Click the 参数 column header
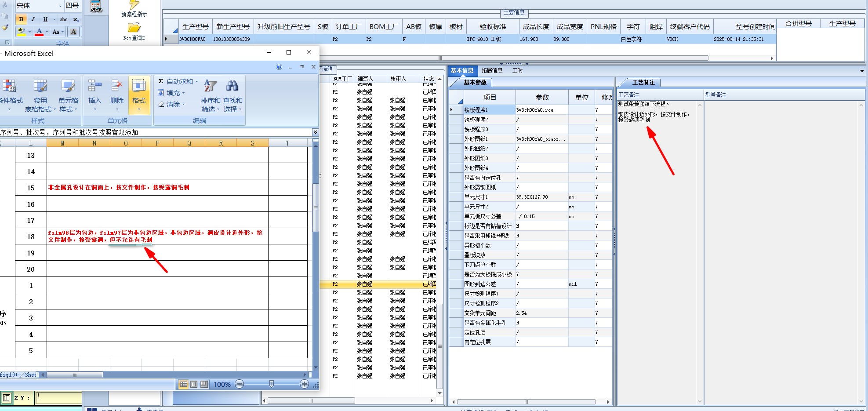The width and height of the screenshot is (868, 411). [x=542, y=97]
